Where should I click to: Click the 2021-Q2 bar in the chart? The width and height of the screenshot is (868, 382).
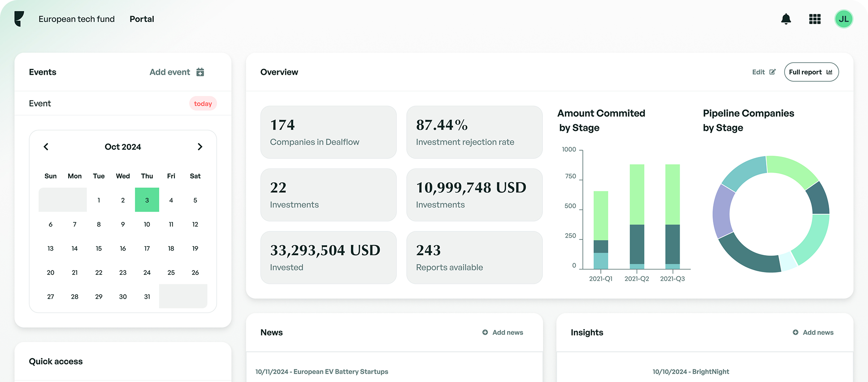click(637, 217)
